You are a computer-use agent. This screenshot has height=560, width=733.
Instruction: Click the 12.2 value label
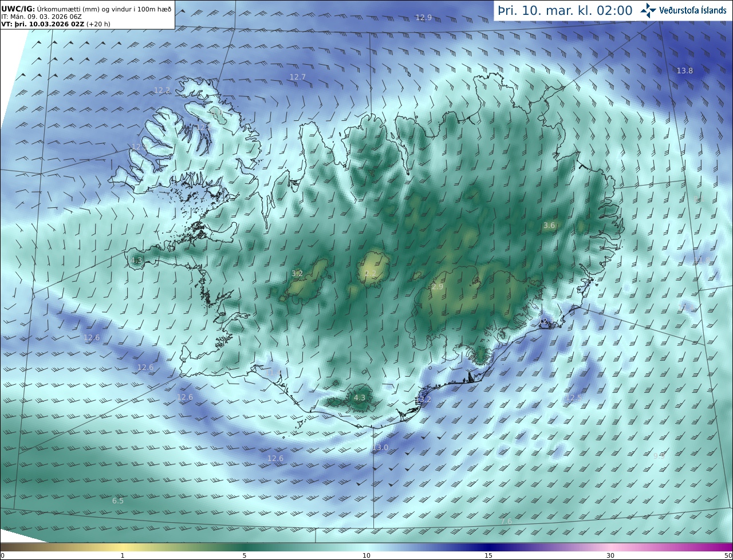[x=162, y=90]
